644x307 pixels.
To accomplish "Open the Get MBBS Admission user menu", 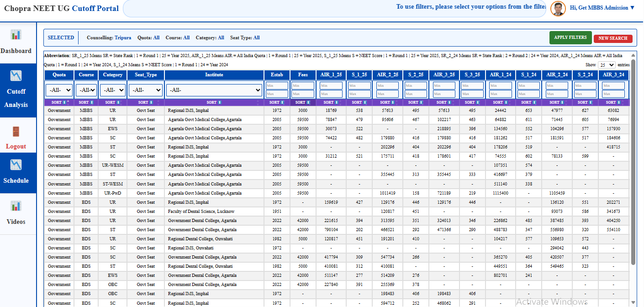I will (x=602, y=8).
